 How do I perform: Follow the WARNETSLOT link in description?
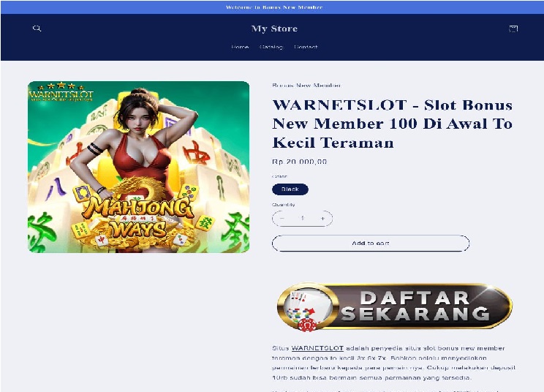coord(317,348)
